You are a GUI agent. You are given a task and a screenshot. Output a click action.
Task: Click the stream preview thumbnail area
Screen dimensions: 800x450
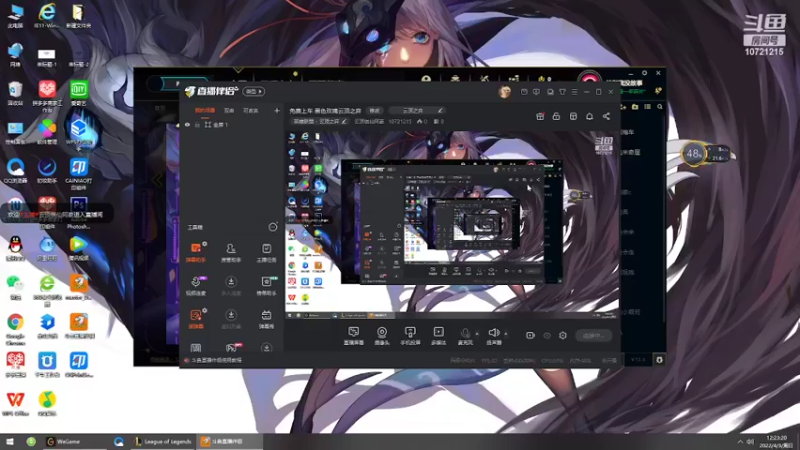click(452, 224)
